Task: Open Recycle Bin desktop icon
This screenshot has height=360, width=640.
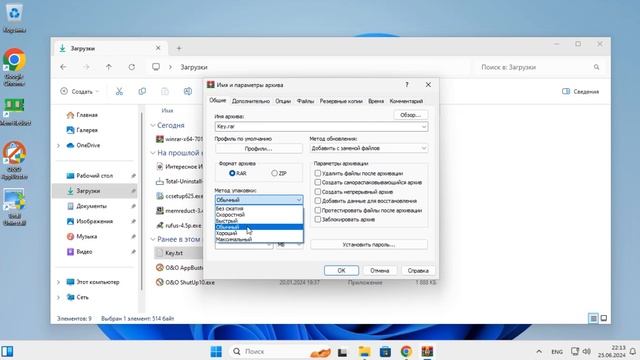Action: click(x=14, y=17)
